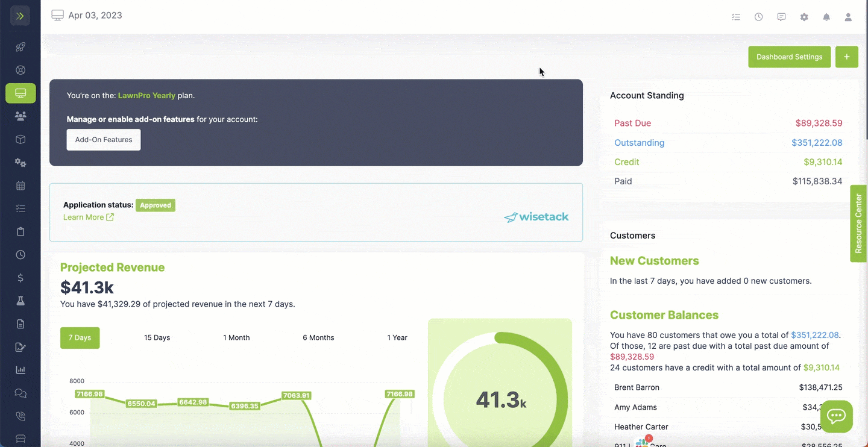Click the Dashboard Settings button
Screen dimensions: 868x447
[x=789, y=57]
